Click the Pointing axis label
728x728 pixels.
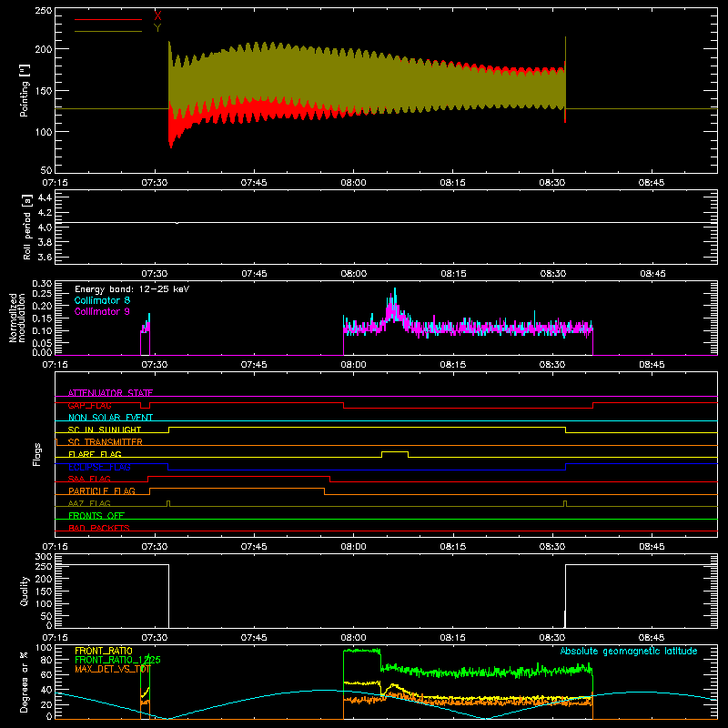[25, 90]
